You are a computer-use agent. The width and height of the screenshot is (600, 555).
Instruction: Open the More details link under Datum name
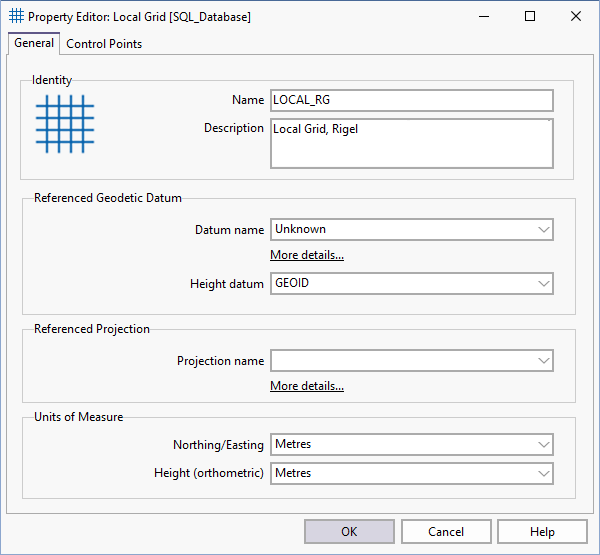pos(307,255)
